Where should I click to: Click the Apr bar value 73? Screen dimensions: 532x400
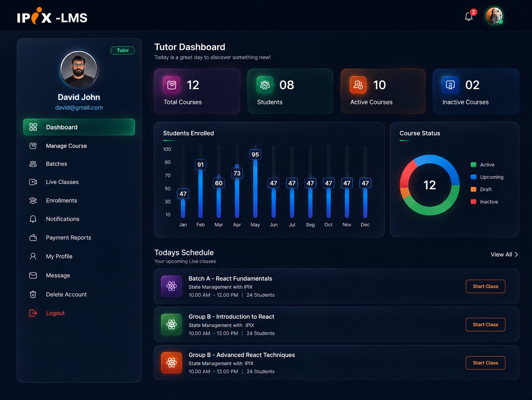point(237,173)
